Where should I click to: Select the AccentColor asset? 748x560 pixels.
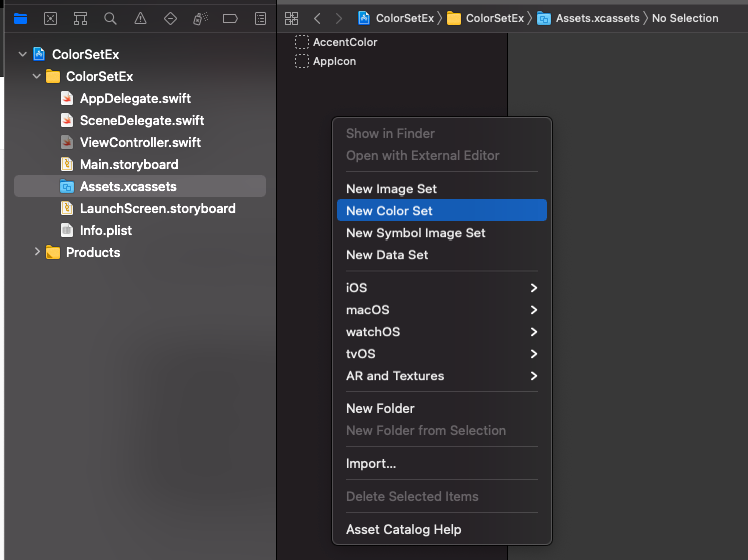point(345,42)
